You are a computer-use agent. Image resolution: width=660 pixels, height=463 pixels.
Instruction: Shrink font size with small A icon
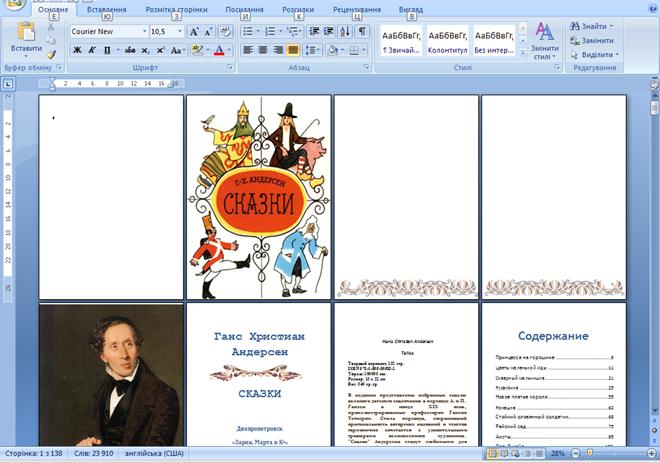(208, 32)
